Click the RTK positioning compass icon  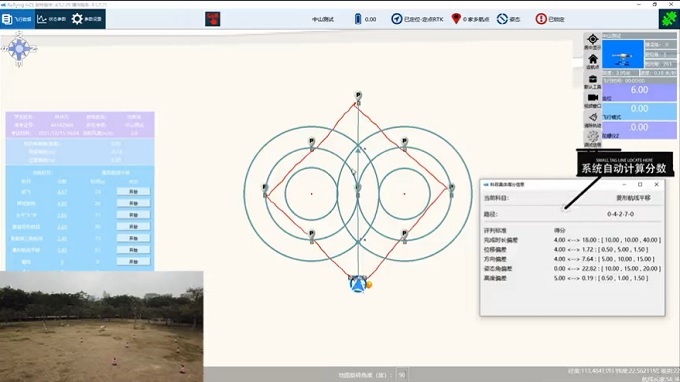(396, 19)
